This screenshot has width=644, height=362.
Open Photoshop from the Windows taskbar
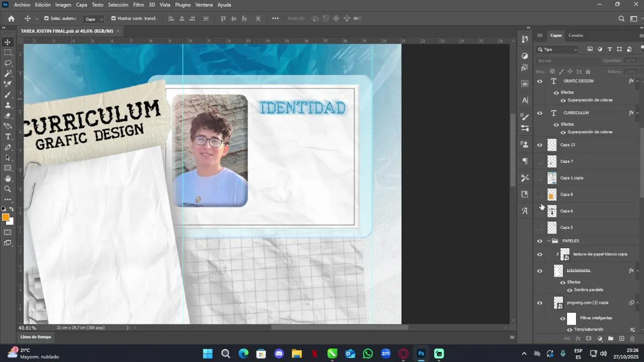[x=421, y=353]
